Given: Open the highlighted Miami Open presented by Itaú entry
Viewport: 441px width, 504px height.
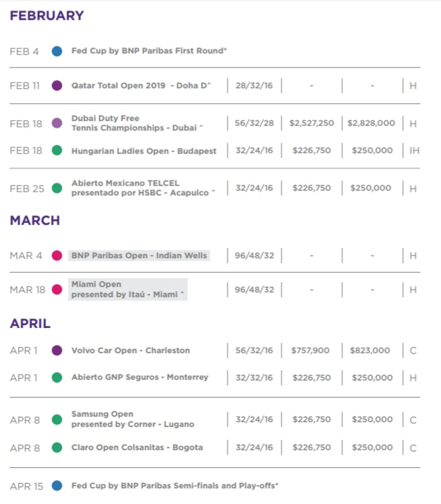Looking at the screenshot, I should point(127,289).
